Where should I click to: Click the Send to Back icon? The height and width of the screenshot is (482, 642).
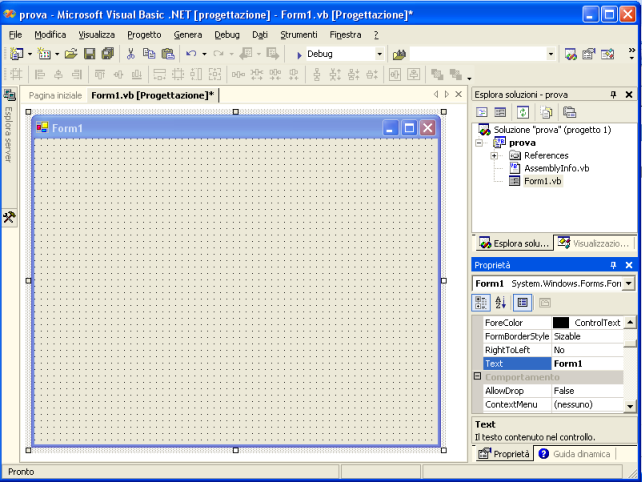(x=455, y=75)
